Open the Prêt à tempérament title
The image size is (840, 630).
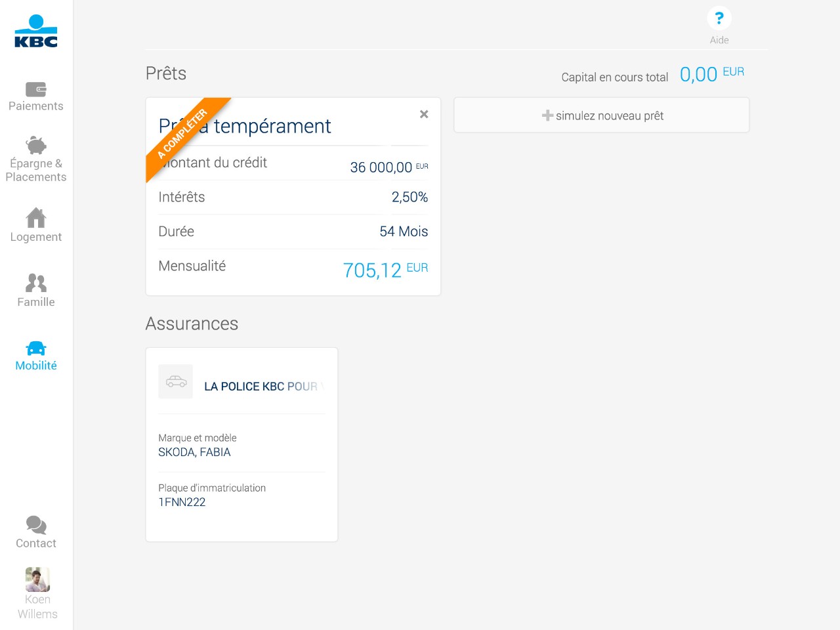[x=245, y=126]
